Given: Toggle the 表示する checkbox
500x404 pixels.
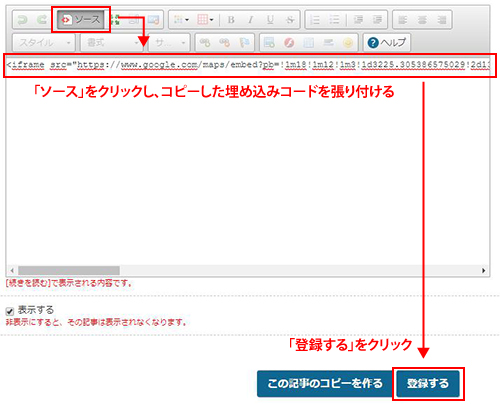Looking at the screenshot, I should point(10,311).
